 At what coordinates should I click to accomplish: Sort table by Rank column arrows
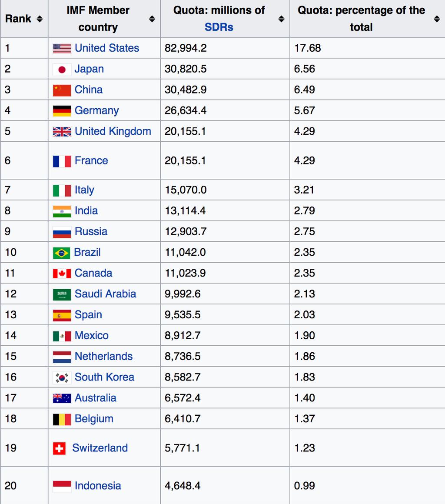[40, 19]
